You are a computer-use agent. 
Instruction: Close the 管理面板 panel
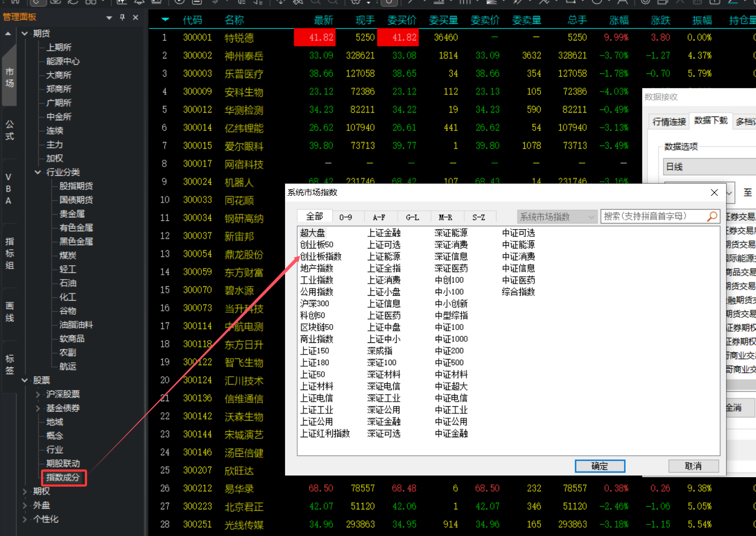point(135,17)
